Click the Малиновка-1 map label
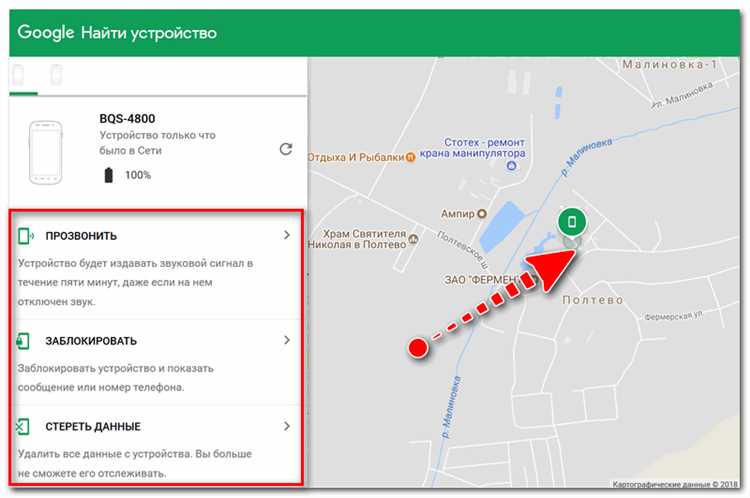The height and width of the screenshot is (498, 750). pos(669,64)
